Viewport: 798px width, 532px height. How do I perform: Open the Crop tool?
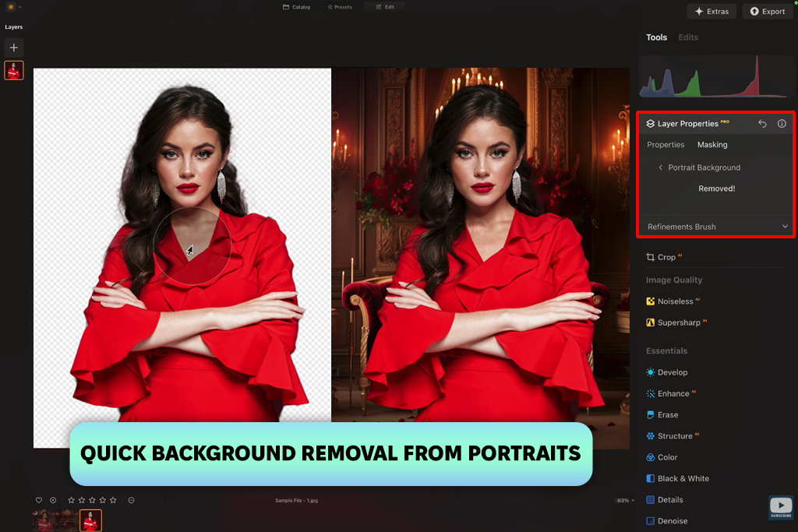pyautogui.click(x=665, y=257)
